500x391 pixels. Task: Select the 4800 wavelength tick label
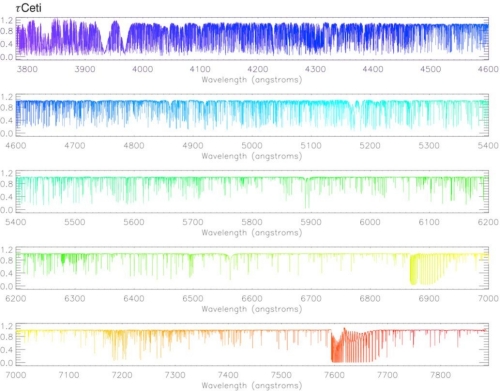[134, 146]
